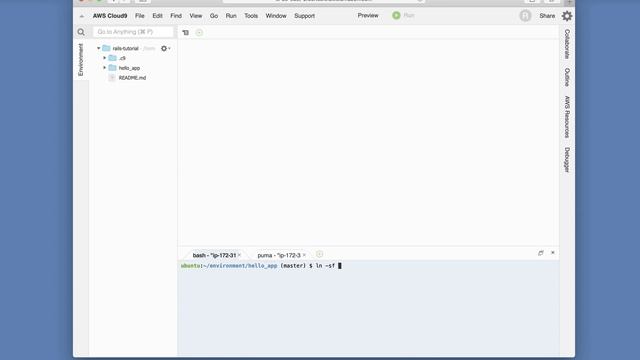Image resolution: width=640 pixels, height=360 pixels.
Task: Open the Outline side panel
Action: coord(567,77)
